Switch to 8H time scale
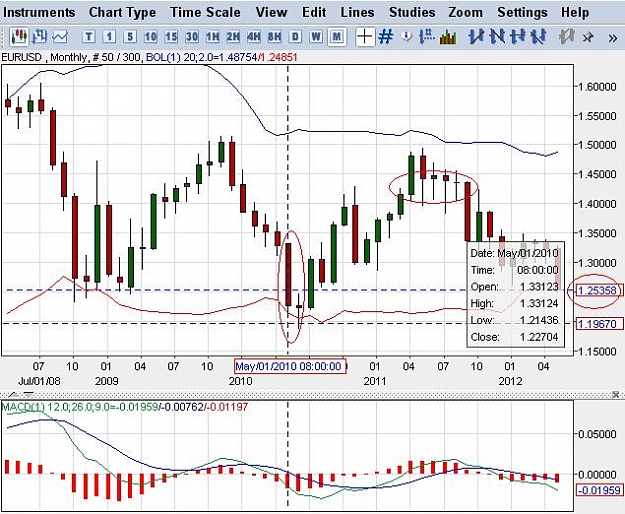This screenshot has width=625, height=514. (275, 37)
